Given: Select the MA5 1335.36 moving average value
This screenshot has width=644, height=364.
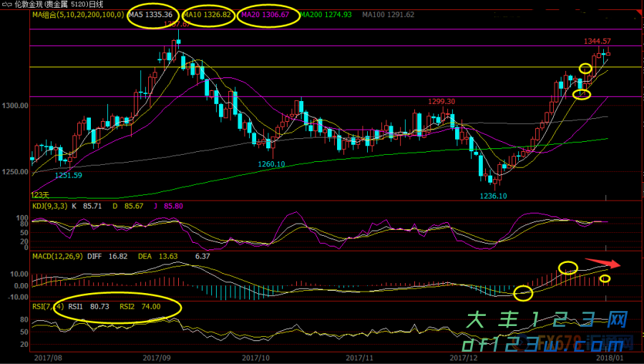Looking at the screenshot, I should tap(150, 14).
